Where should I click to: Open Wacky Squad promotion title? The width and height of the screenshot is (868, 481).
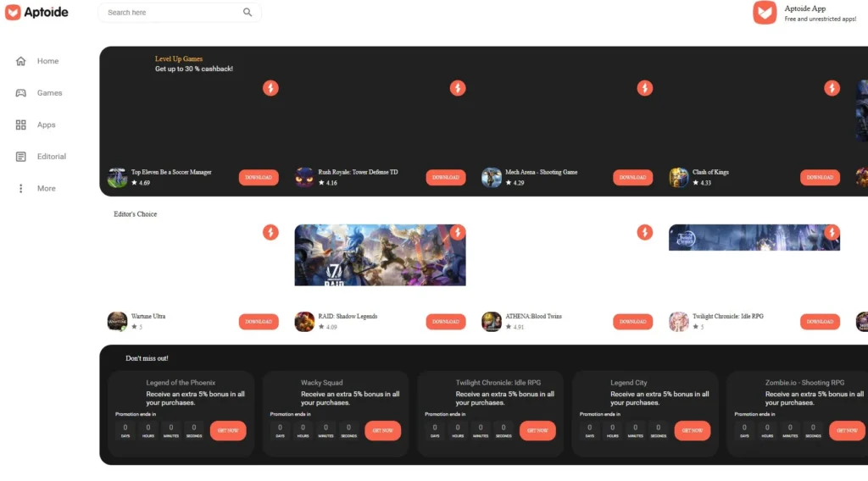coord(321,383)
